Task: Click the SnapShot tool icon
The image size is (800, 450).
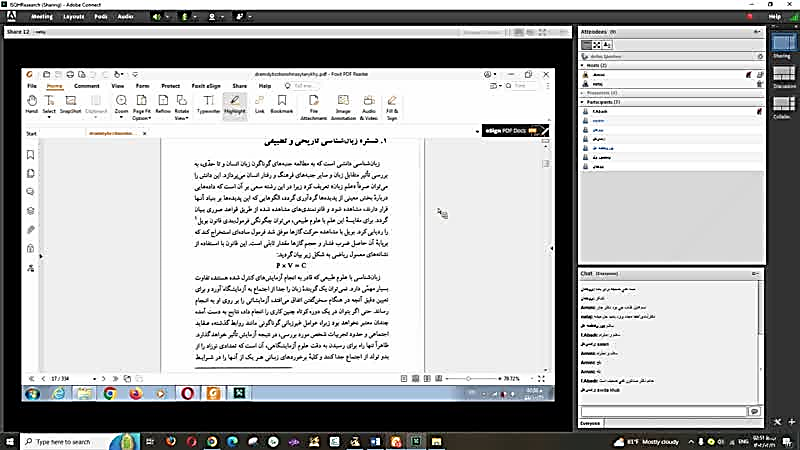Action: (70, 104)
